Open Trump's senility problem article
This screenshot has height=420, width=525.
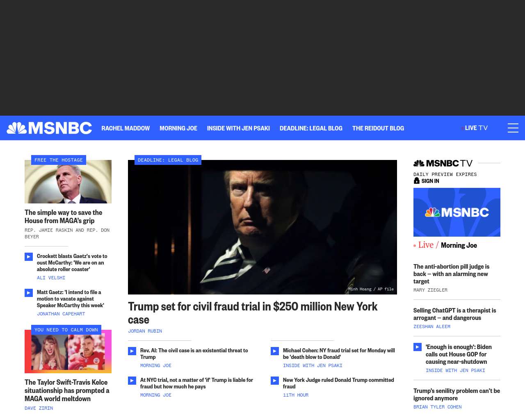click(457, 395)
